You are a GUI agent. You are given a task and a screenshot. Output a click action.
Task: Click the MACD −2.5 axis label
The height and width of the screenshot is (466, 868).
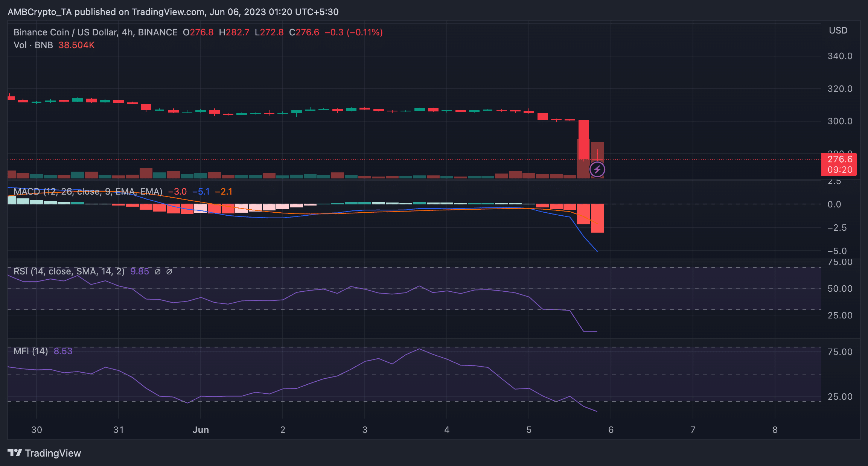837,228
